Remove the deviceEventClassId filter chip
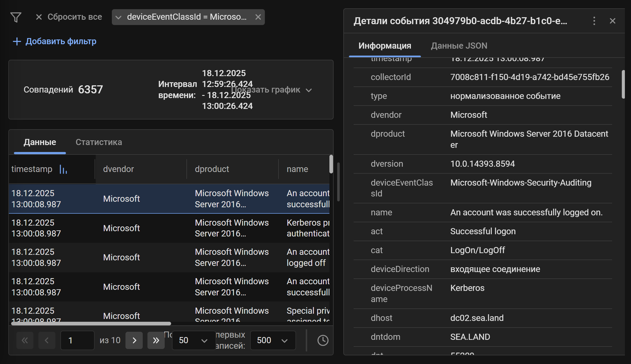 tap(258, 17)
